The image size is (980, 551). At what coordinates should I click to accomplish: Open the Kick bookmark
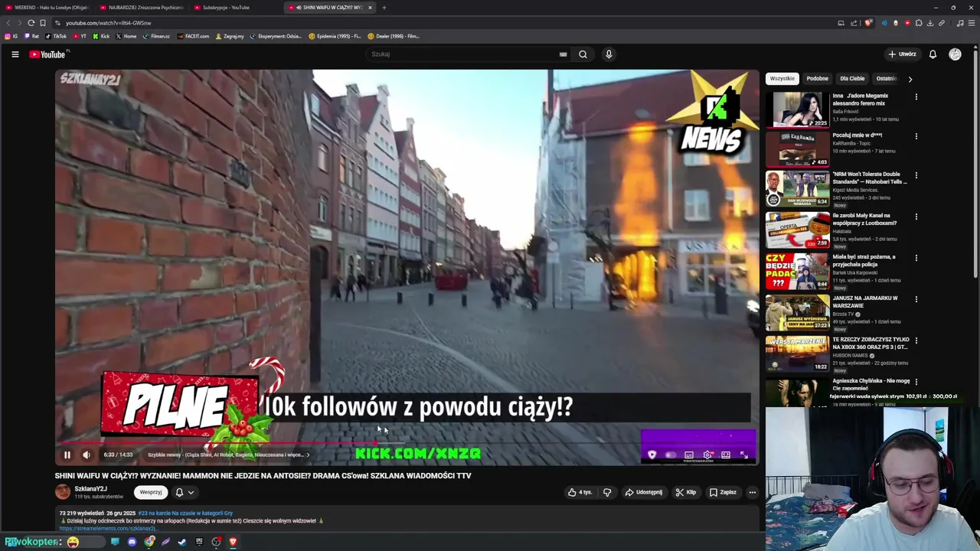tap(101, 36)
